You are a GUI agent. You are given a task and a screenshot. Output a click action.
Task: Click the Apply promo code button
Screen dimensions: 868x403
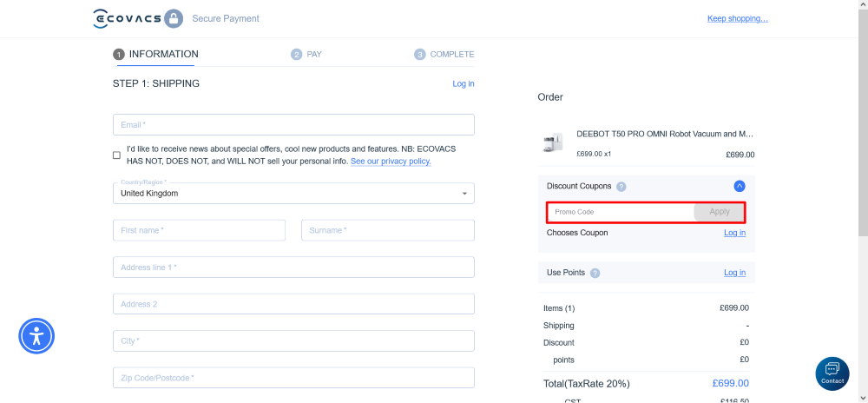719,211
